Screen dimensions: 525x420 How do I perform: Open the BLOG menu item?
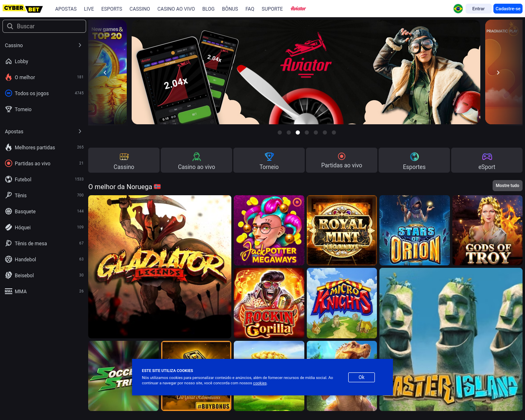208,9
